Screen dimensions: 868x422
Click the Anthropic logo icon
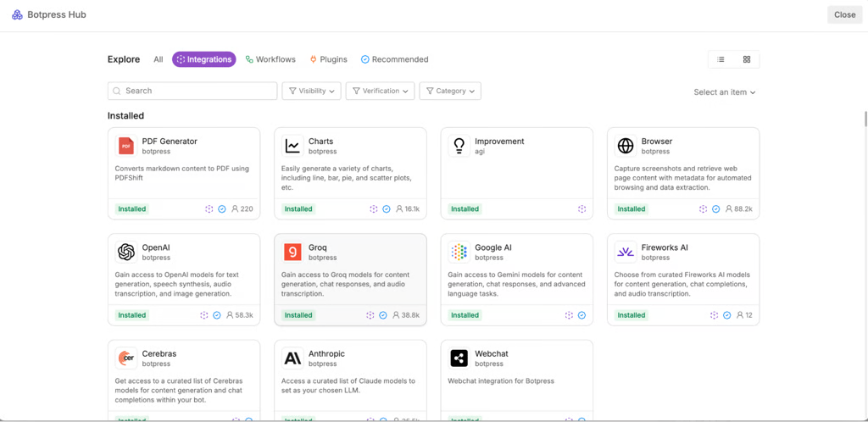pyautogui.click(x=292, y=358)
